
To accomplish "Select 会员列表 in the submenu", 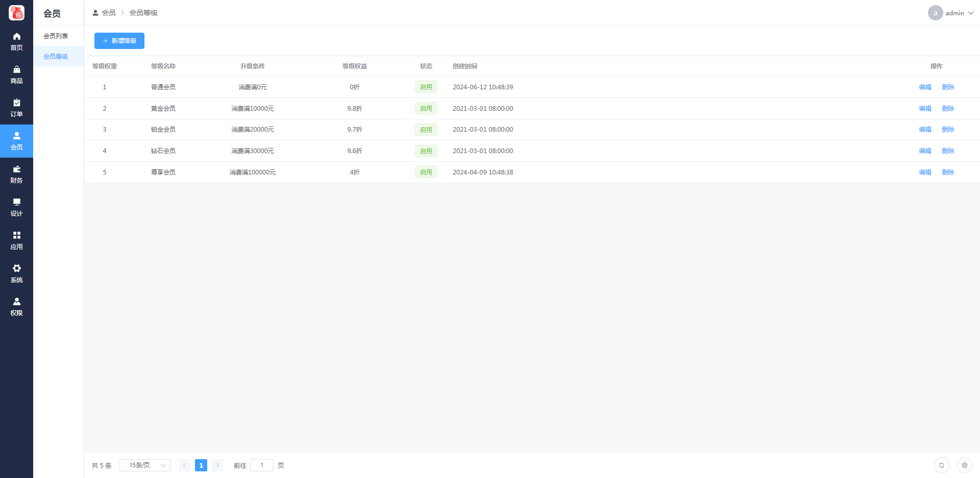I will click(56, 36).
